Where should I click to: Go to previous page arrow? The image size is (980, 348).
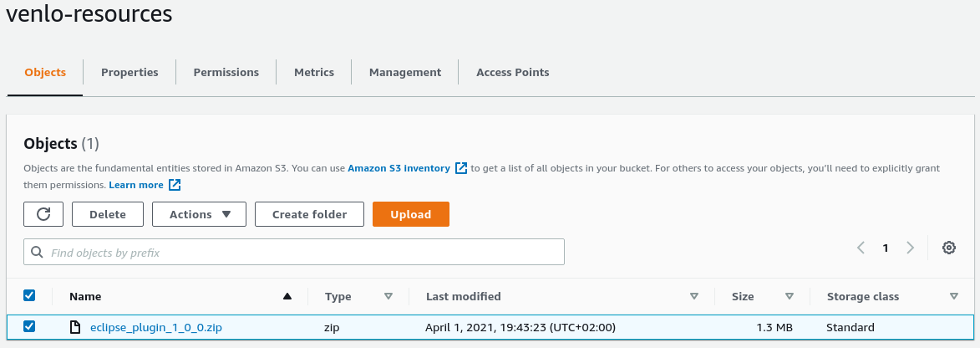(x=861, y=248)
